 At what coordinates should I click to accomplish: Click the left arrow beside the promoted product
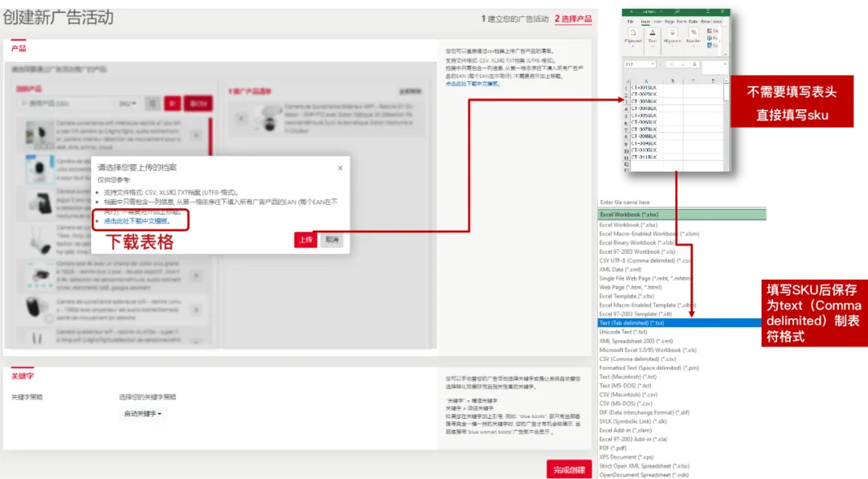(241, 118)
